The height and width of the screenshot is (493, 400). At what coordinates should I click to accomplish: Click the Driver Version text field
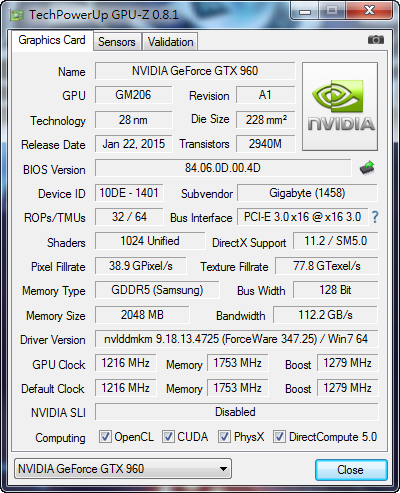pos(236,339)
